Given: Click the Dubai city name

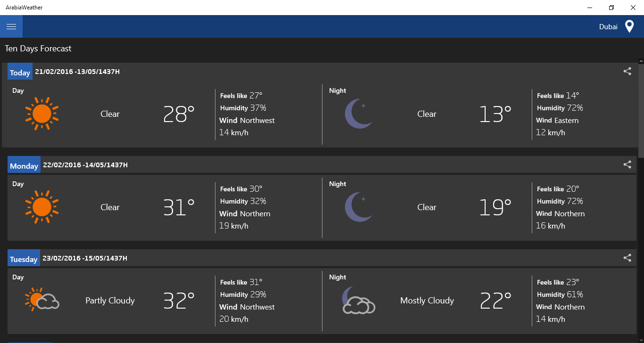Looking at the screenshot, I should point(608,27).
